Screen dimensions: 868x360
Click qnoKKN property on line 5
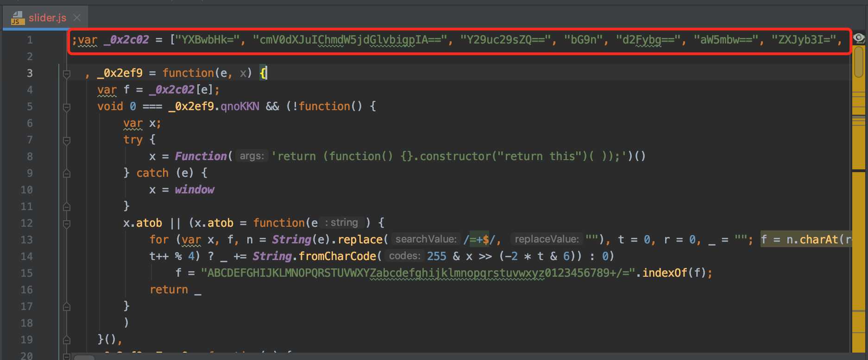pyautogui.click(x=239, y=106)
